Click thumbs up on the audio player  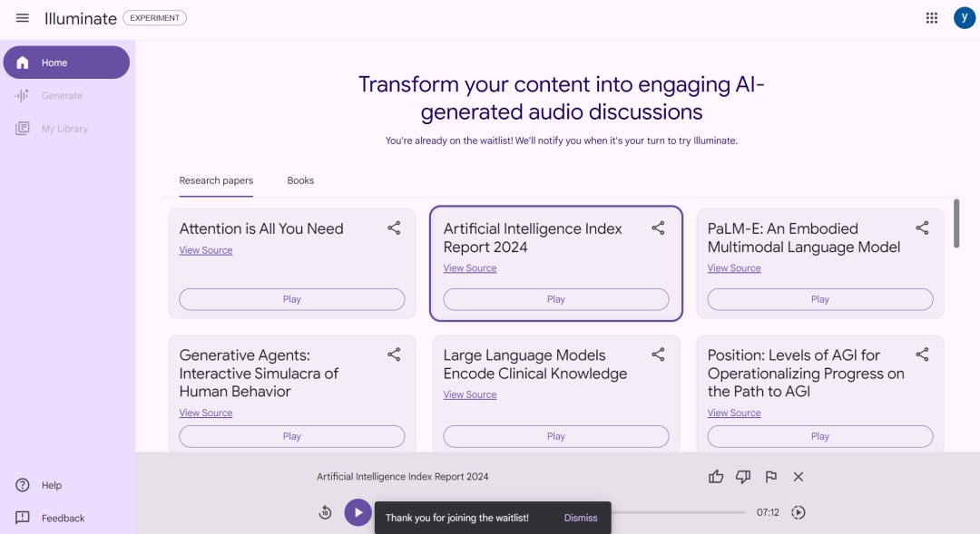tap(716, 477)
